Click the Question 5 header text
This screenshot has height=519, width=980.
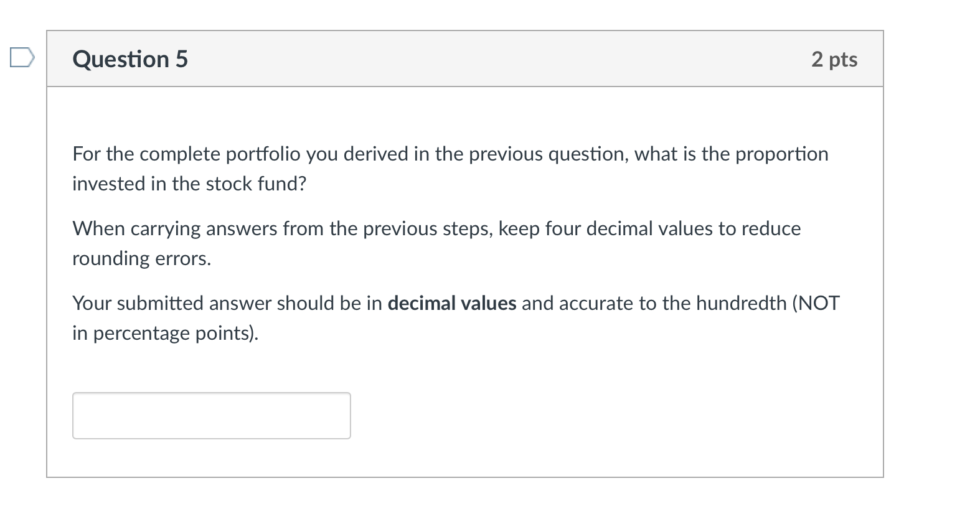point(130,59)
